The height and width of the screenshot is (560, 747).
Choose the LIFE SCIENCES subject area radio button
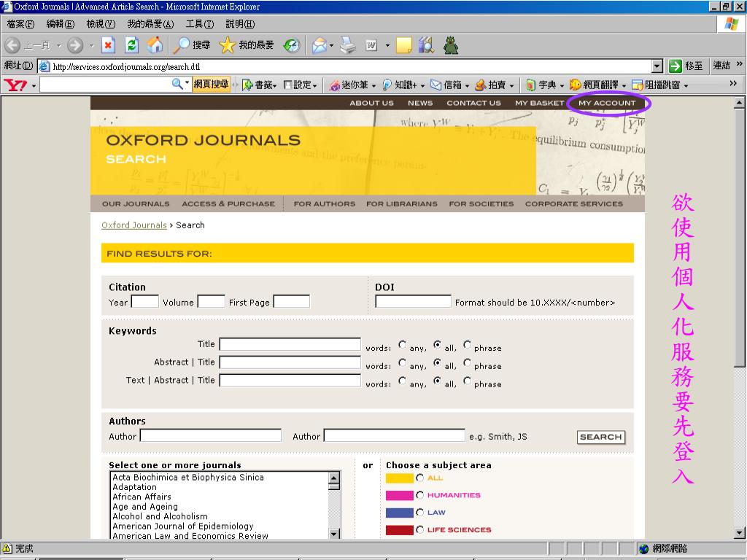pos(419,529)
